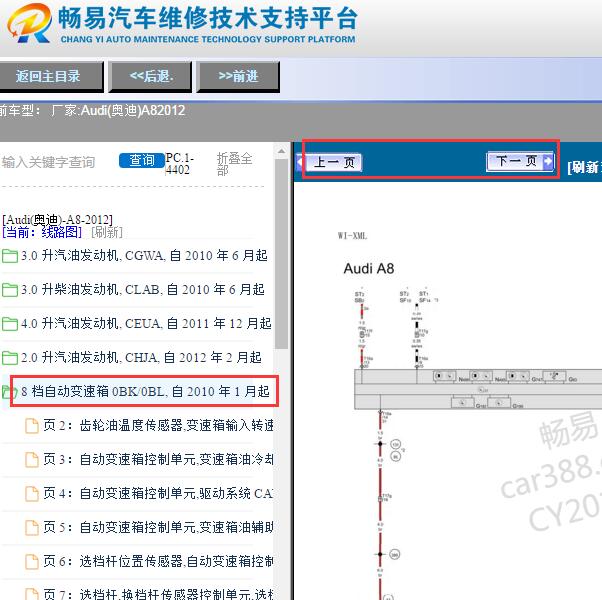Image resolution: width=602 pixels, height=600 pixels.
Task: Click the [刷新 link in blue bar
Action: coord(584,167)
